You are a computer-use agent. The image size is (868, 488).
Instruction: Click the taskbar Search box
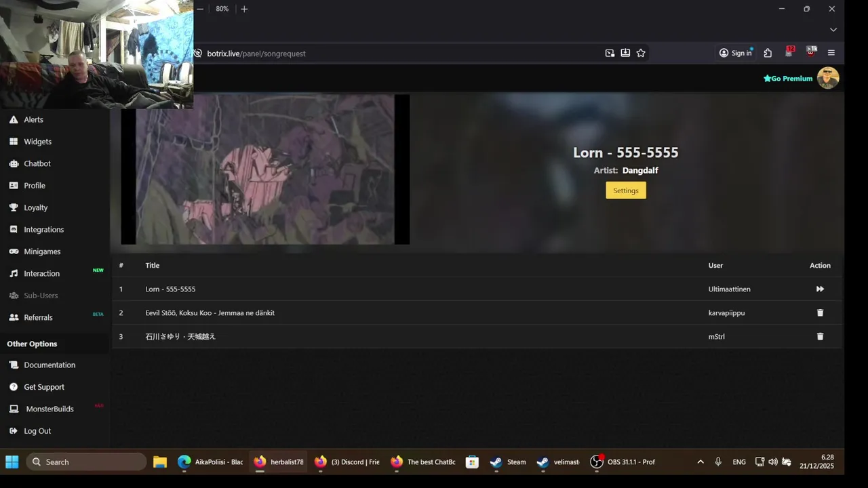pyautogui.click(x=86, y=462)
